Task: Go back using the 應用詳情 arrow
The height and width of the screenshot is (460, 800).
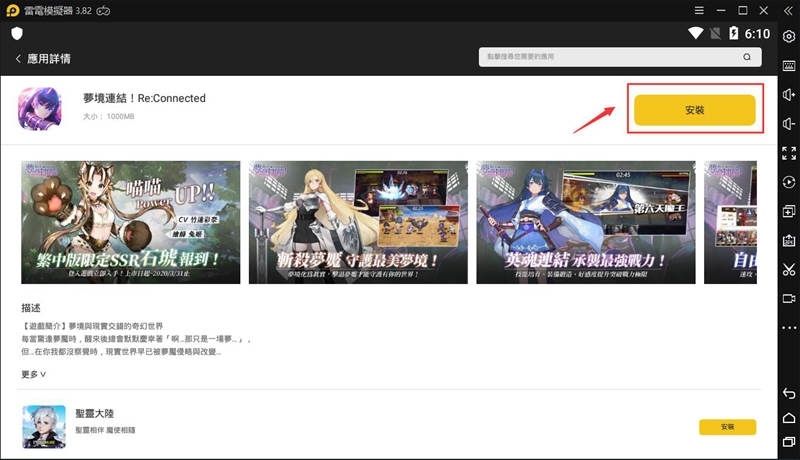Action: coord(18,59)
